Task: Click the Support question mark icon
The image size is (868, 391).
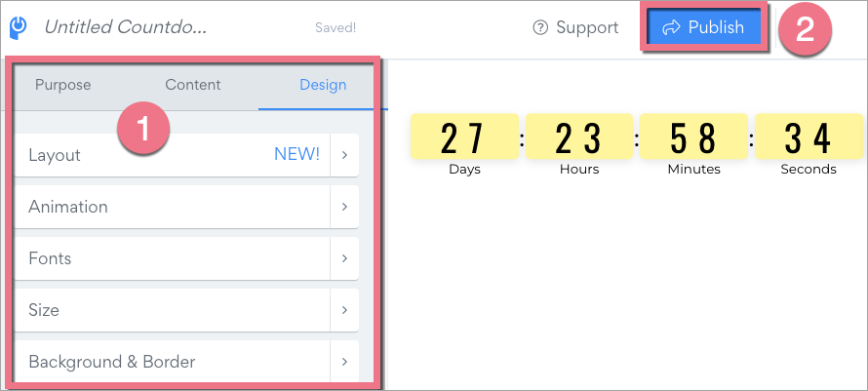Action: pos(540,28)
